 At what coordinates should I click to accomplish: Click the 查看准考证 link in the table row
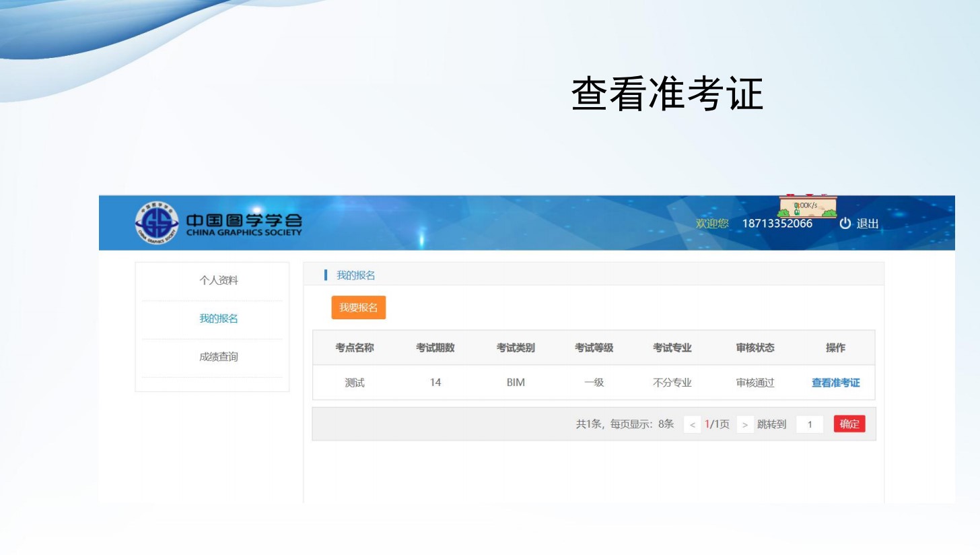[x=835, y=383]
